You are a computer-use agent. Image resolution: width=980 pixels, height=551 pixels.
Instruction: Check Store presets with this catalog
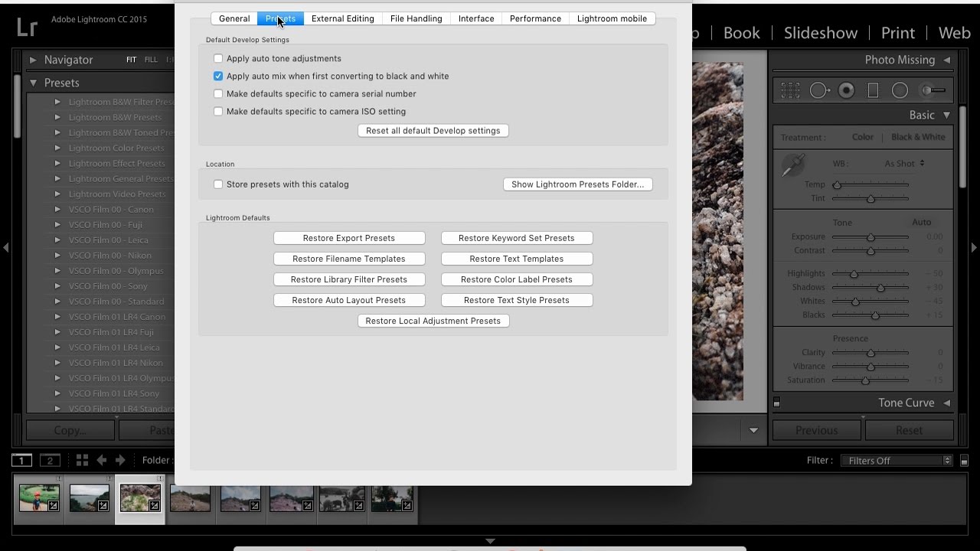point(218,184)
